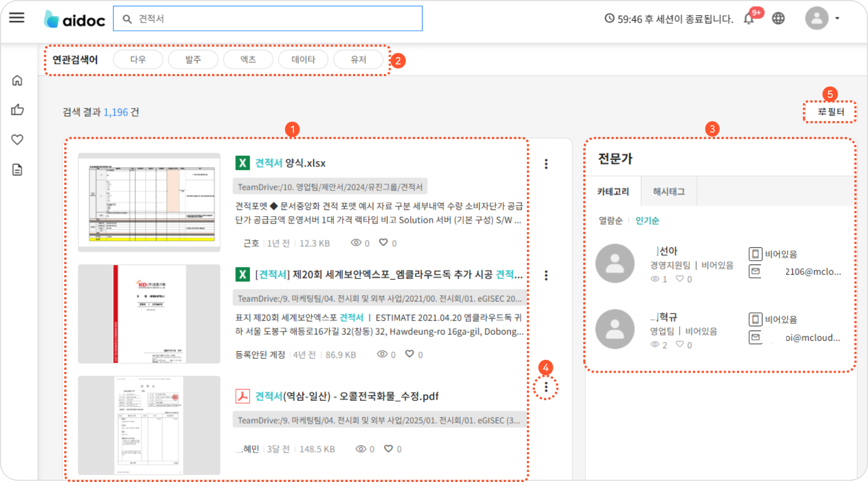Image resolution: width=868 pixels, height=482 pixels.
Task: Open favorites heart icon in sidebar
Action: click(17, 140)
